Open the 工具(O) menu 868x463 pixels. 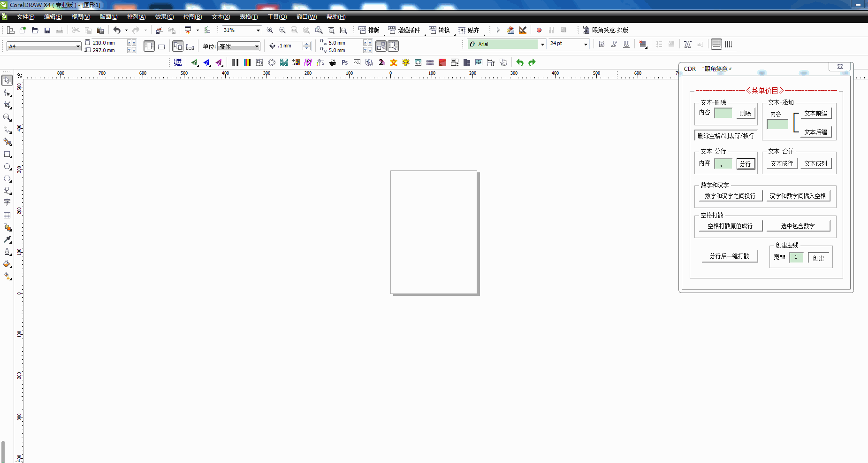coord(277,17)
